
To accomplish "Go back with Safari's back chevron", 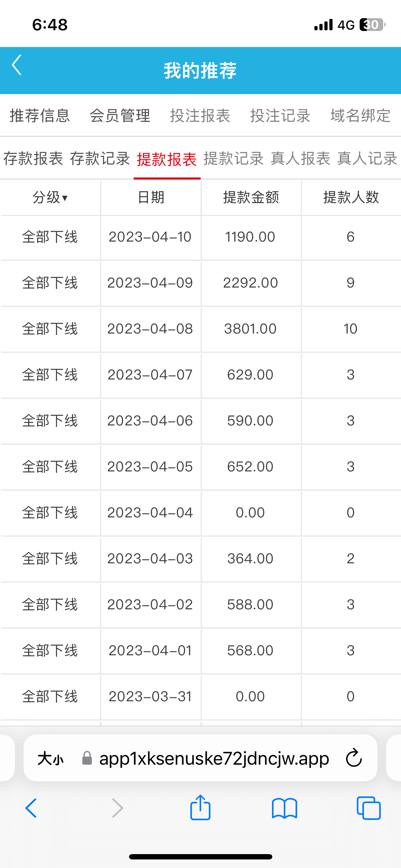I will click(x=31, y=808).
